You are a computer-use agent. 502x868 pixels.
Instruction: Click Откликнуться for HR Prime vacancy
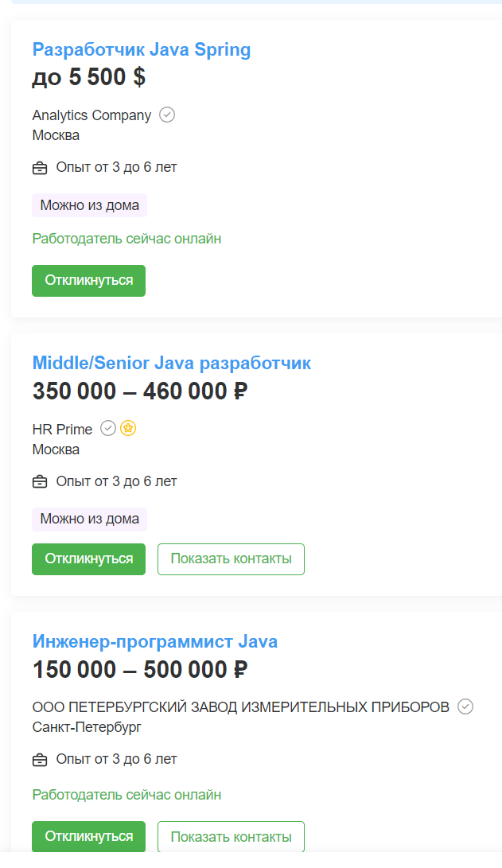(x=88, y=559)
